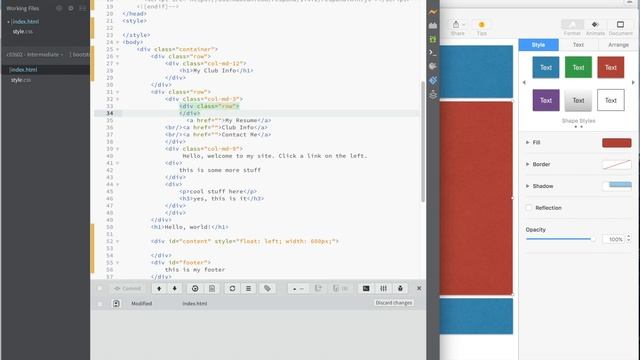Open Live Preview lightning icon in Brackets sidebar

point(433,12)
